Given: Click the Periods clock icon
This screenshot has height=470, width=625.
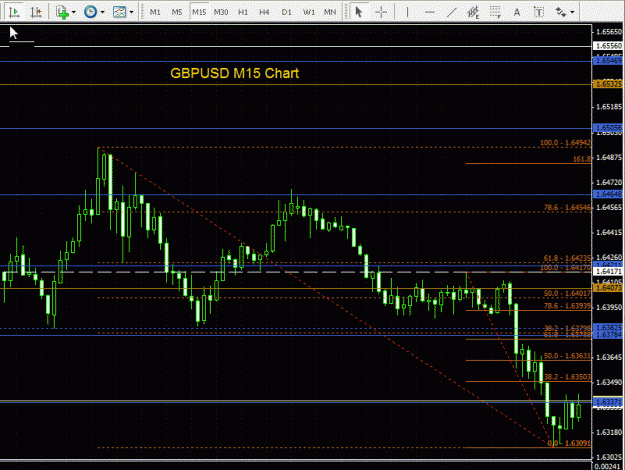Looking at the screenshot, I should click(90, 12).
